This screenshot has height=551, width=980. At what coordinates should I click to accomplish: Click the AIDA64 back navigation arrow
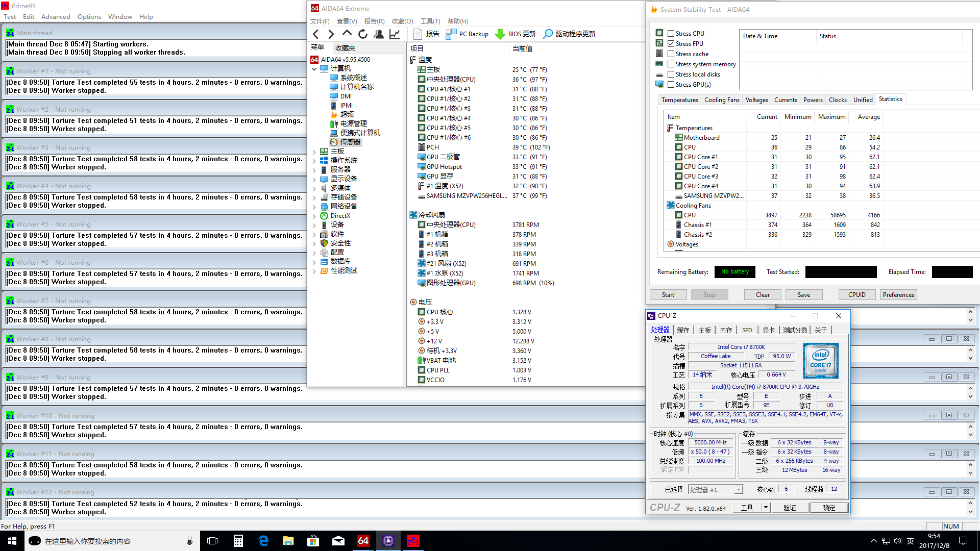pos(316,34)
